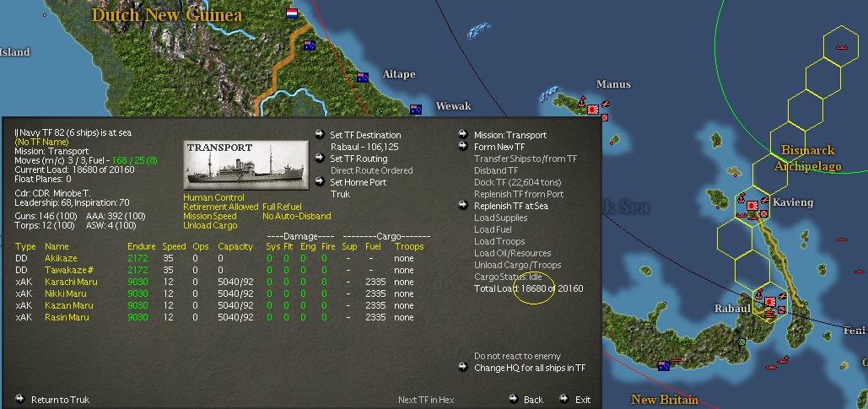Select the Japanese base flag icon at Manus
868x409 pixels.
click(593, 110)
